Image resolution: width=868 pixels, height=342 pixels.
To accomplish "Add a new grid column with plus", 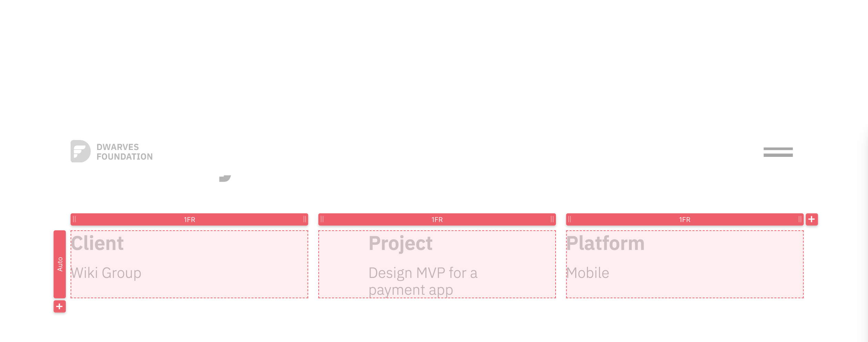I will 812,219.
